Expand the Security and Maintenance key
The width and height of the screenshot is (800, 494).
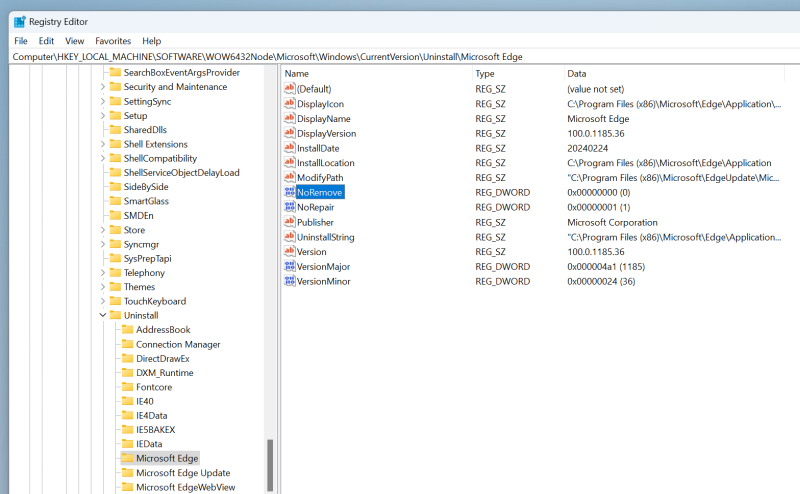(103, 87)
